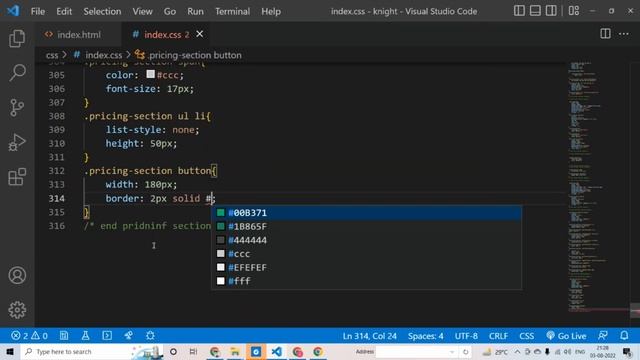Click the VS Code logo in title bar

point(13,11)
